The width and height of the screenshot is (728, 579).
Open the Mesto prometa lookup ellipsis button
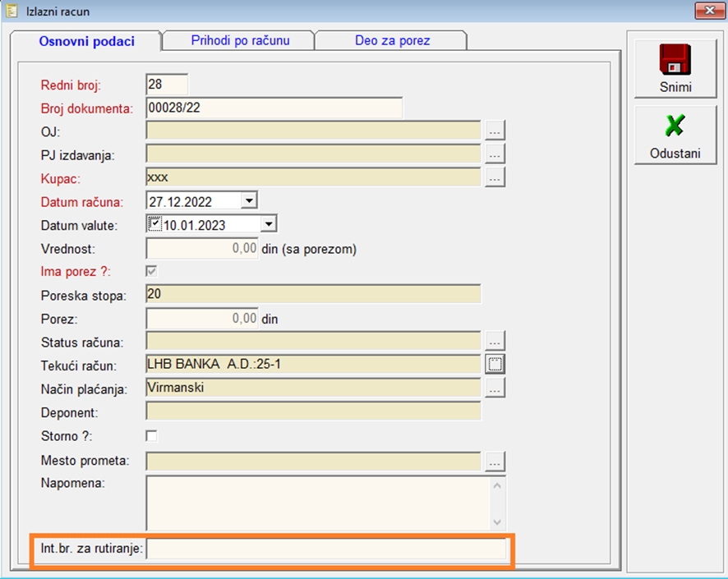coord(494,462)
